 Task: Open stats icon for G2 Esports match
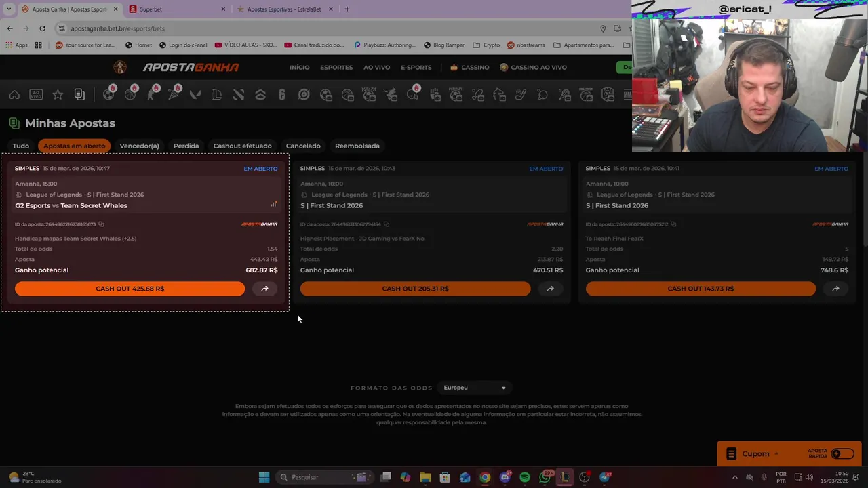(x=274, y=204)
